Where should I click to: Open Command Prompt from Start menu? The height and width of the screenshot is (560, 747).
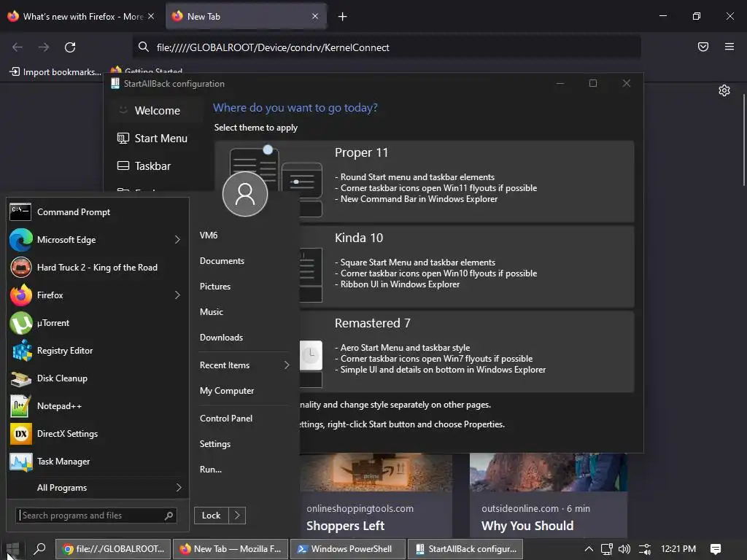point(98,212)
